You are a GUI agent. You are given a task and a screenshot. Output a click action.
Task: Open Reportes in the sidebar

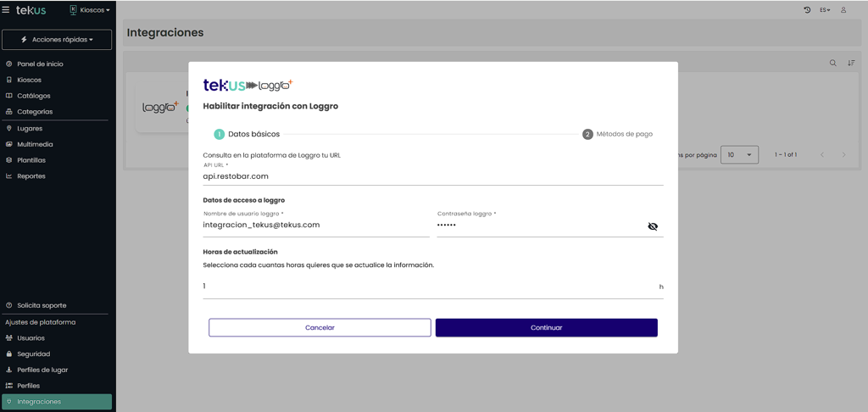pos(31,176)
